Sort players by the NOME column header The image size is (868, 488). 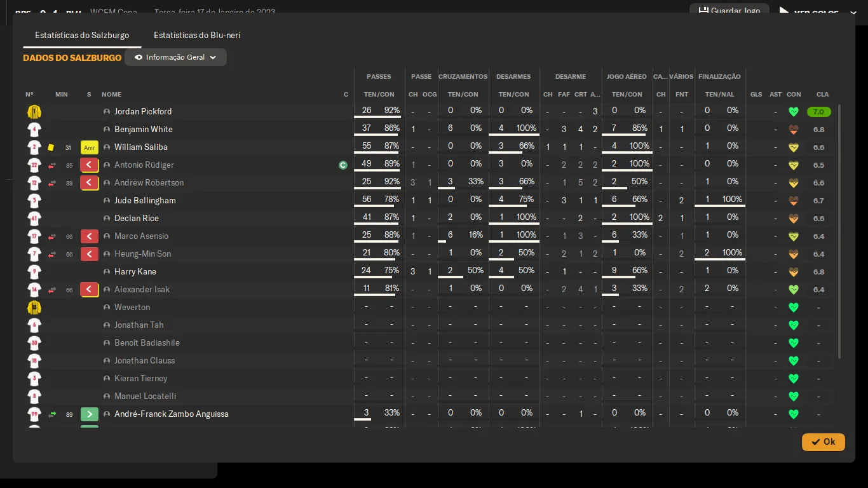111,95
